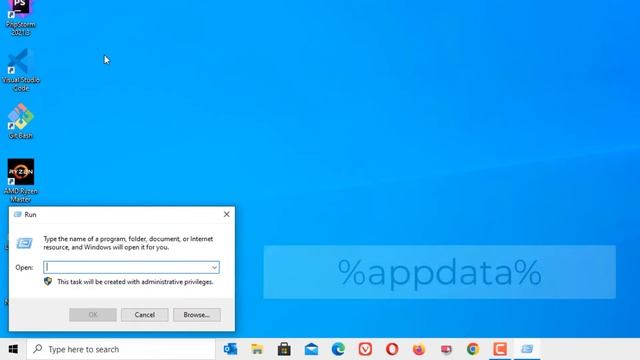Launch Google Chrome from the taskbar

(x=473, y=349)
